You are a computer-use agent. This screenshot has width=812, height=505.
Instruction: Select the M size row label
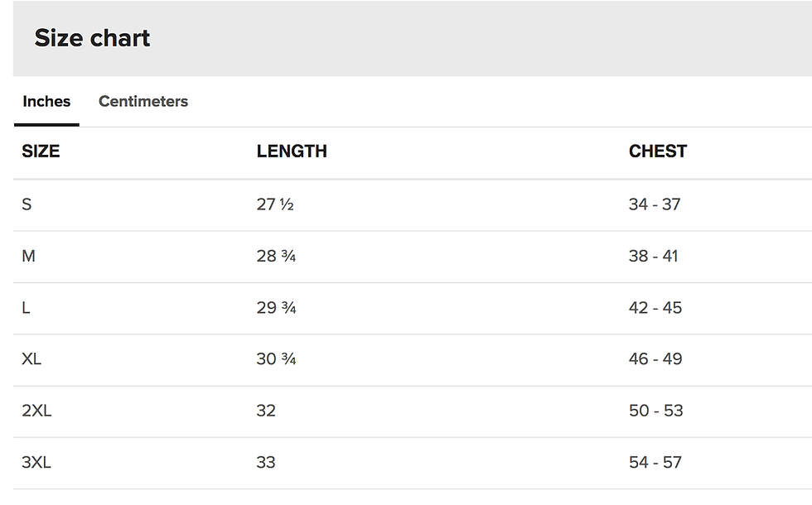coord(29,256)
